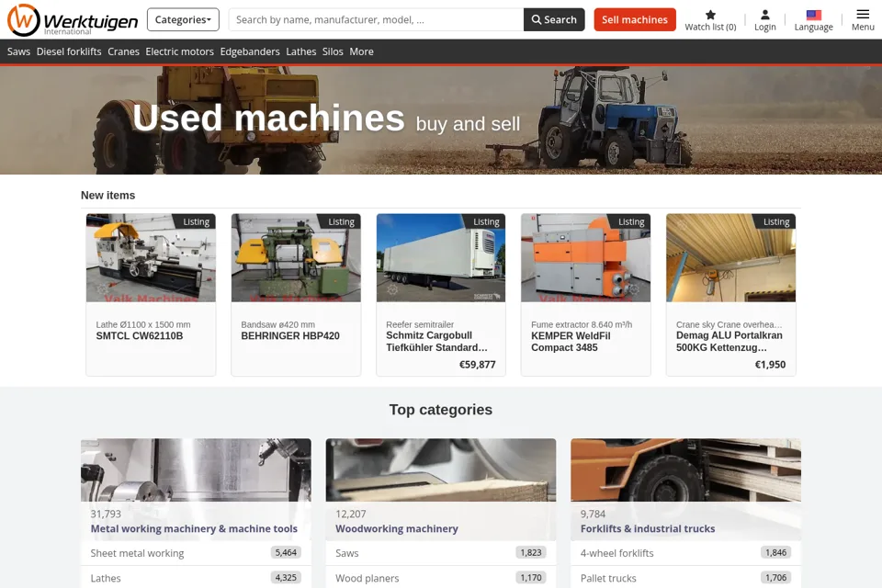
Task: Open Demag ALU Portalkran listing title
Action: click(729, 342)
